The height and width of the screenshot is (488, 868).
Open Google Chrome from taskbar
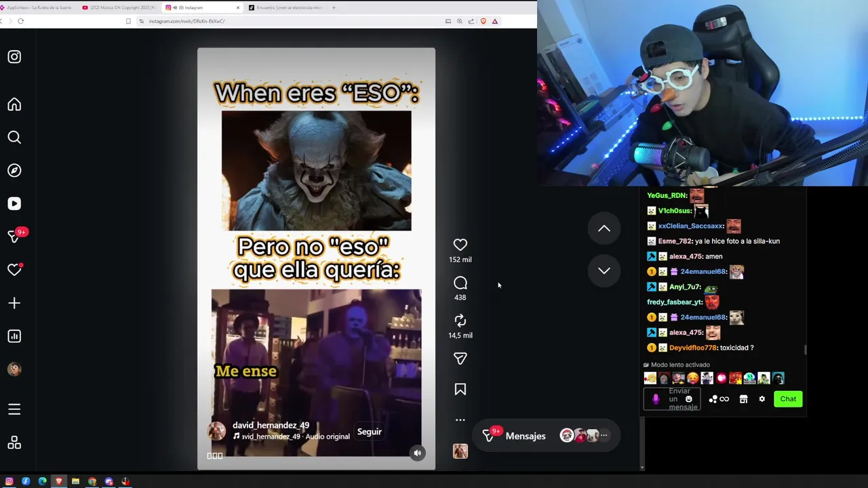pos(92,481)
